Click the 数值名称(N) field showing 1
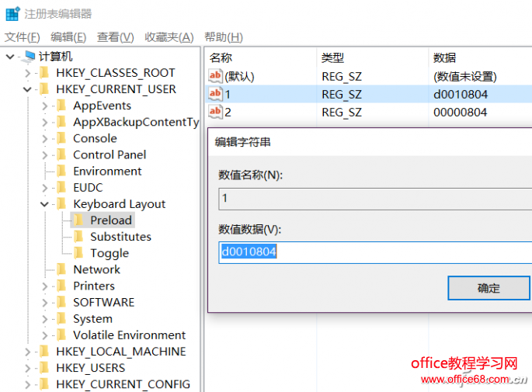The height and width of the screenshot is (392, 532). click(375, 199)
